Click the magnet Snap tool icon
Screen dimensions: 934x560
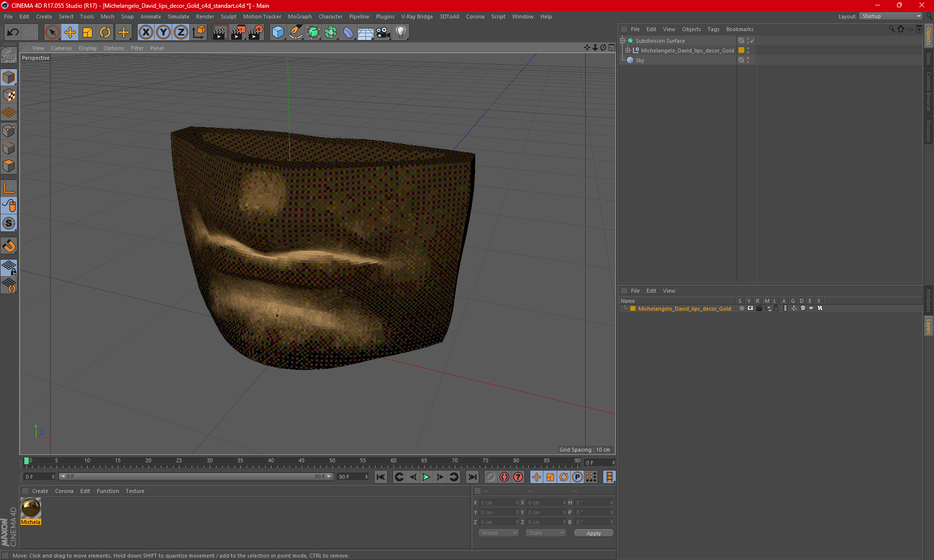(9, 246)
